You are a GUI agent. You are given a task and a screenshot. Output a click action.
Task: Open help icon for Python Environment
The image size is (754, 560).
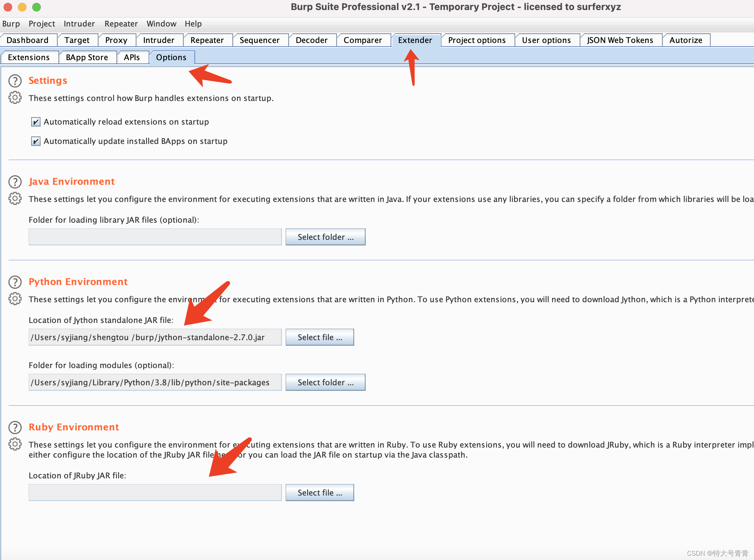(15, 282)
